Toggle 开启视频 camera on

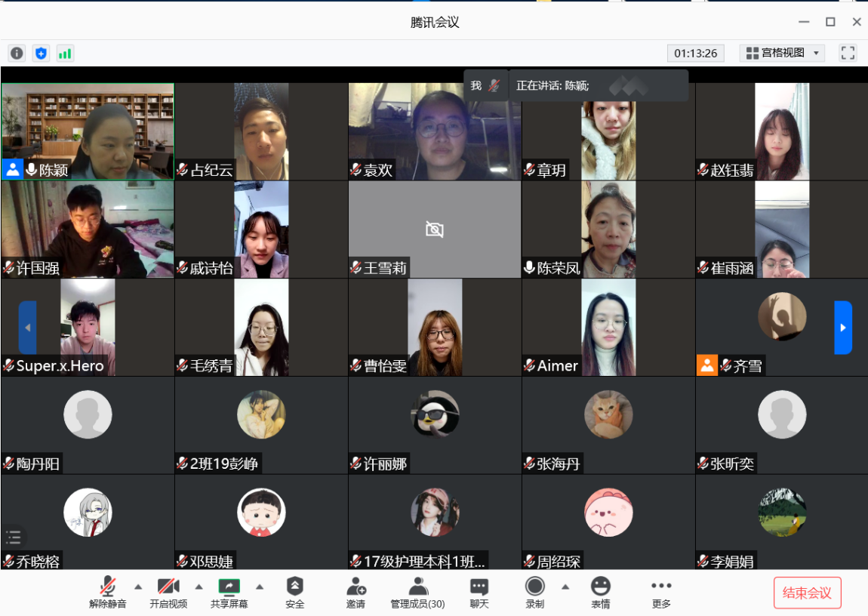tap(168, 593)
